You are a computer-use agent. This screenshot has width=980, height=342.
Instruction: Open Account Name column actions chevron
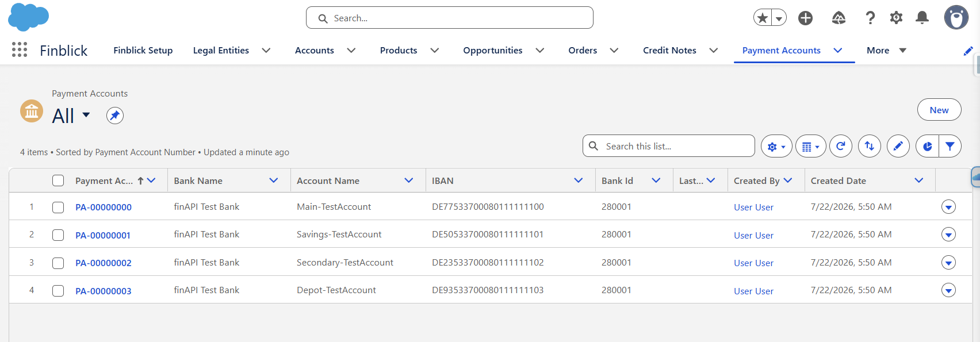tap(409, 180)
